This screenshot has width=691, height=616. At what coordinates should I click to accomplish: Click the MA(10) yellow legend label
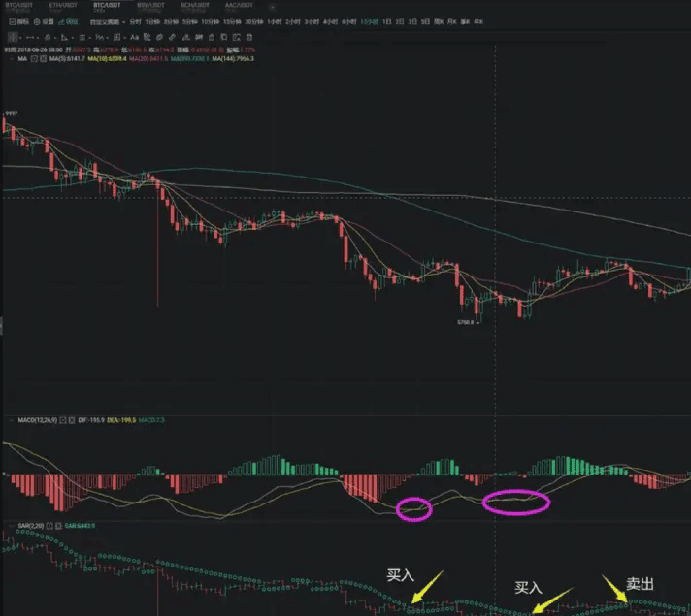click(107, 58)
